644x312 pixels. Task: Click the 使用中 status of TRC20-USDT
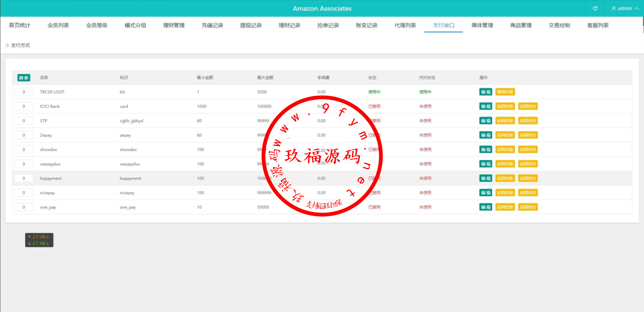[x=374, y=92]
